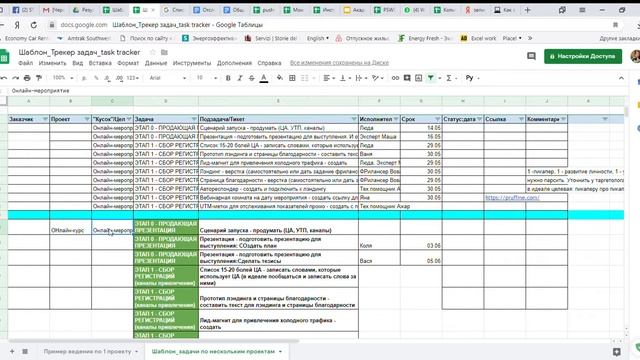640x360 pixels.
Task: Open filter dropdown on Исполнитель column
Action: point(396,119)
